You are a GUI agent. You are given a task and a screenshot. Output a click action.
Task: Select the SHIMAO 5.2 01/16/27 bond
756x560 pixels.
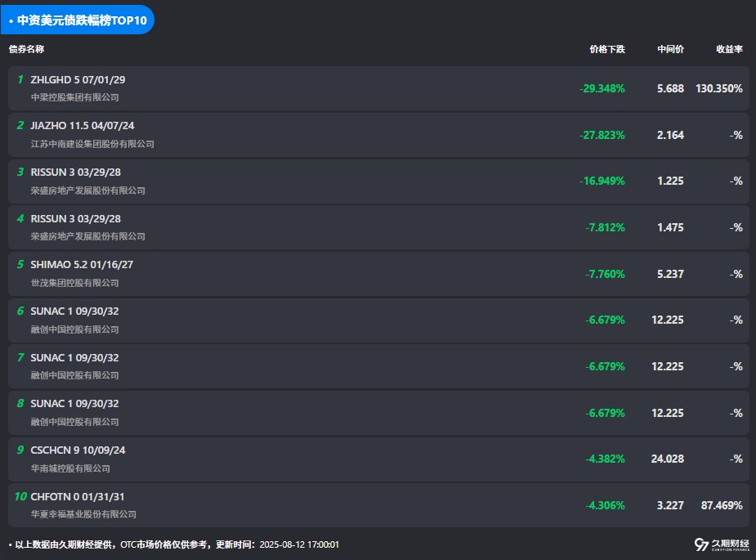[x=81, y=265]
